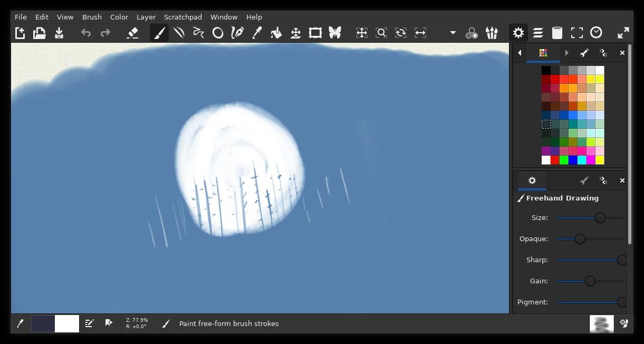Activate the Inking pen tool

(237, 33)
